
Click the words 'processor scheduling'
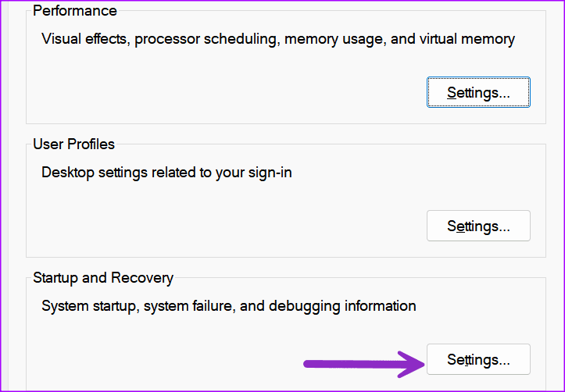point(206,39)
